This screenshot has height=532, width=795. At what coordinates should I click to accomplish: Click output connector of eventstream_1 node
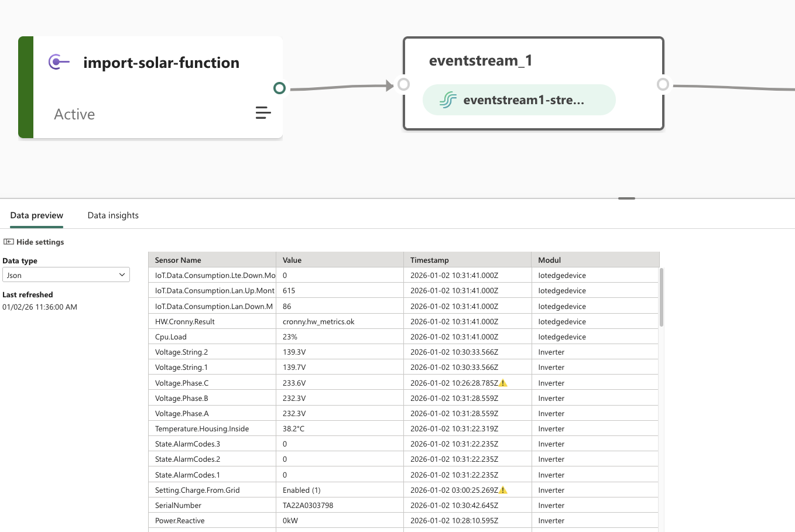(663, 84)
